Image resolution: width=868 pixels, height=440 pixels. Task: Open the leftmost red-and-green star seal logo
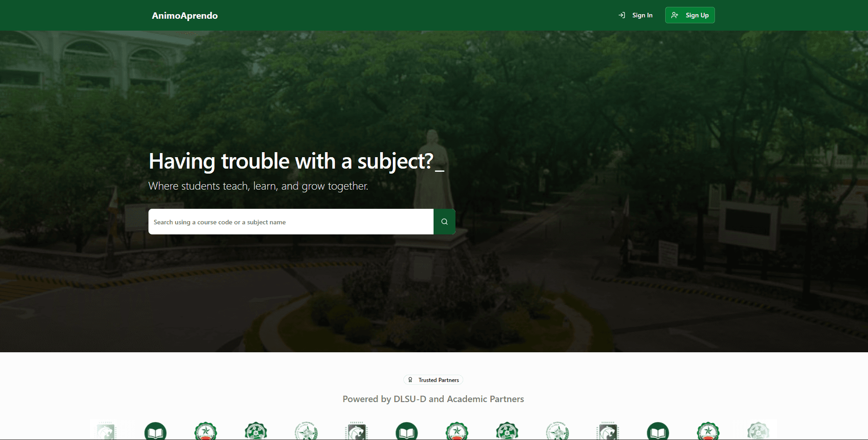tap(206, 431)
